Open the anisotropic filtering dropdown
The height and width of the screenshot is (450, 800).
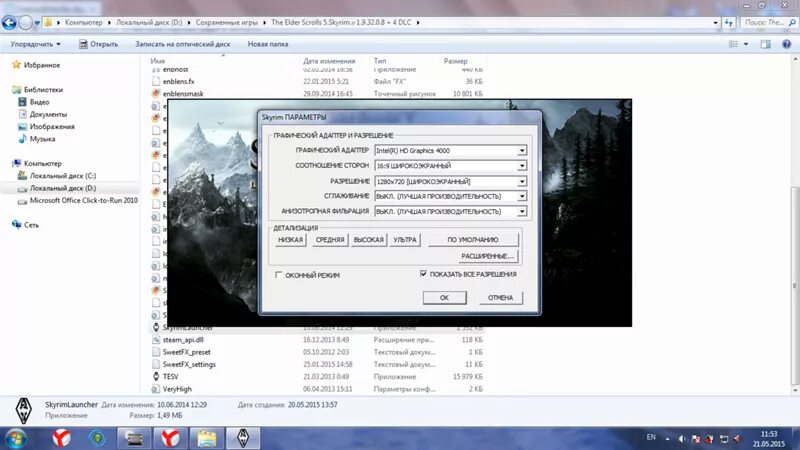(451, 211)
